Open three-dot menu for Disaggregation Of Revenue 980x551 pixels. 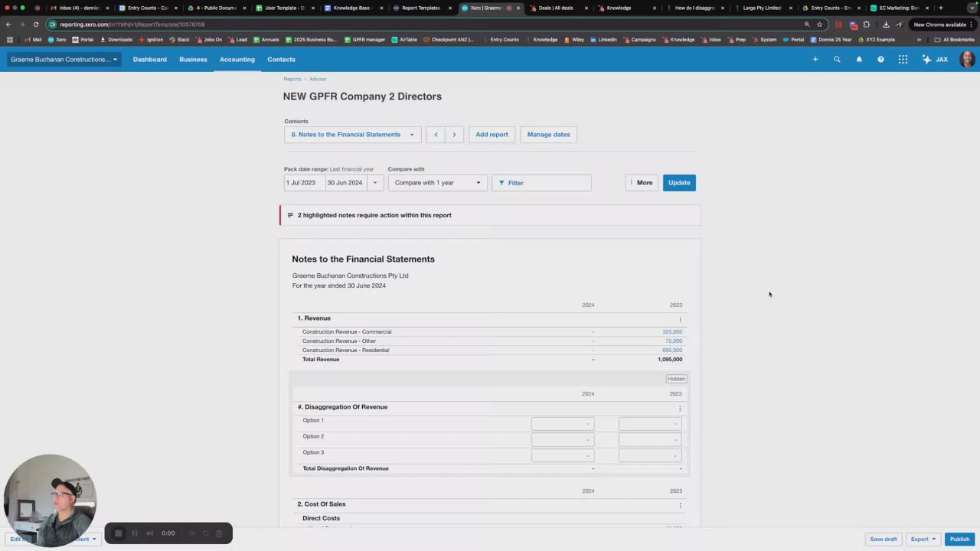pyautogui.click(x=680, y=409)
